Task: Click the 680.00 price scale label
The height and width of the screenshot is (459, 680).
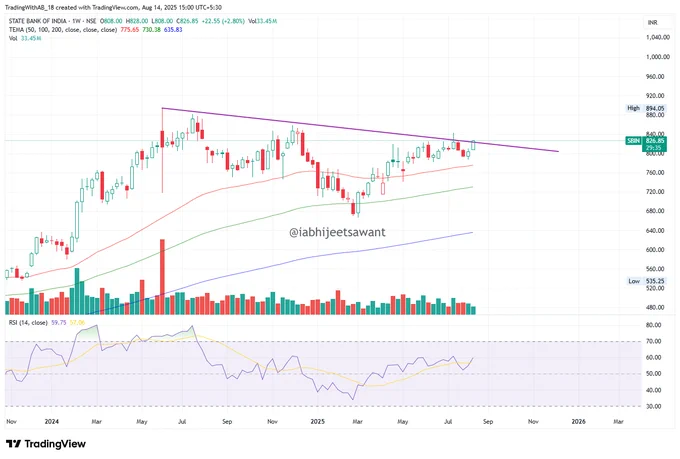Action: point(655,211)
